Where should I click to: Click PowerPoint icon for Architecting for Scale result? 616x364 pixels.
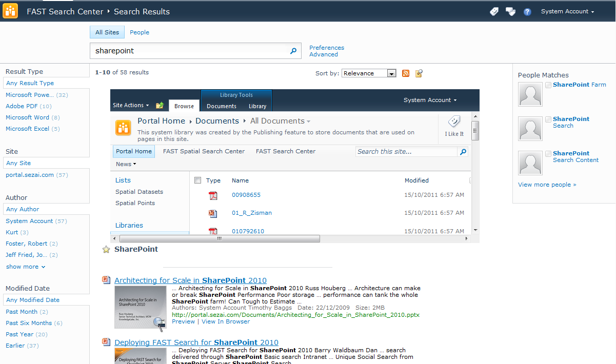[106, 280]
